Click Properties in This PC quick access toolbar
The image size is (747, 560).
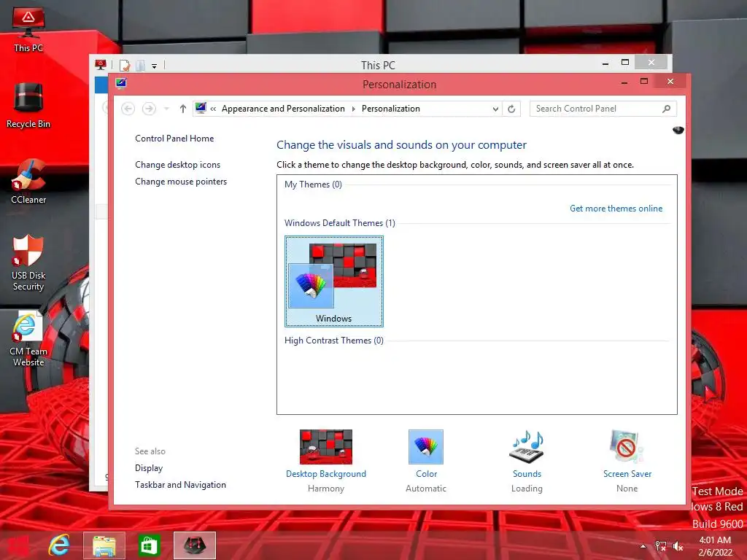click(125, 65)
